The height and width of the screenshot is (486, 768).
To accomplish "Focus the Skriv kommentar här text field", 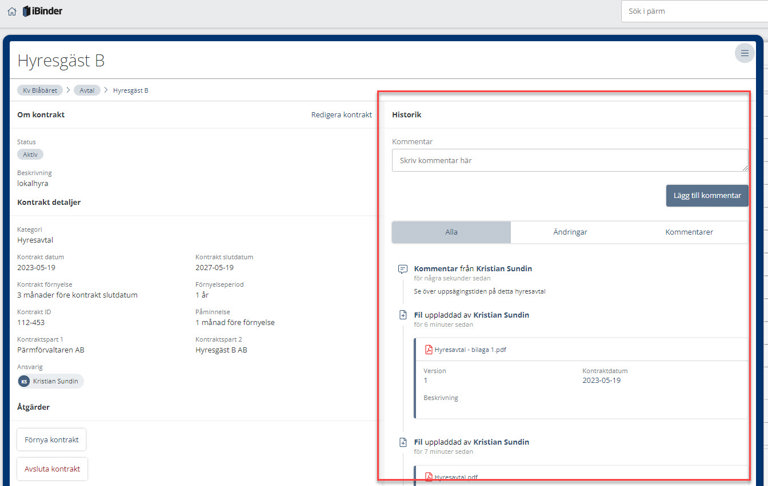I will [x=569, y=160].
